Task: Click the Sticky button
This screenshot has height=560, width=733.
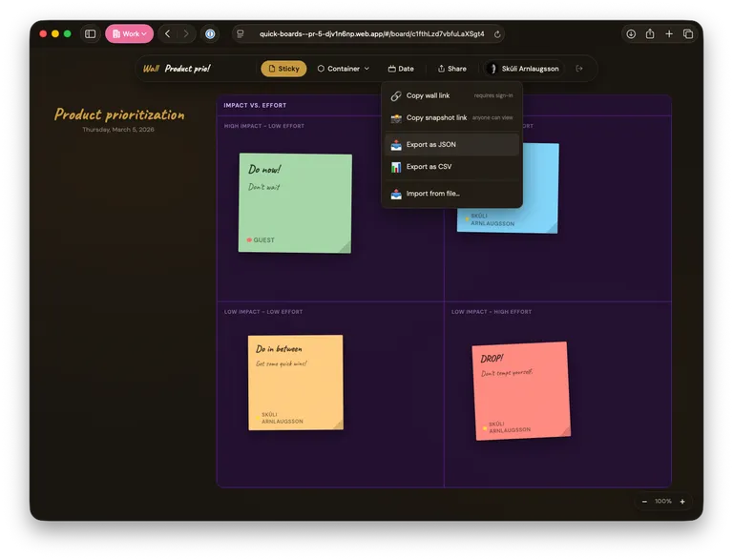Action: click(x=283, y=69)
